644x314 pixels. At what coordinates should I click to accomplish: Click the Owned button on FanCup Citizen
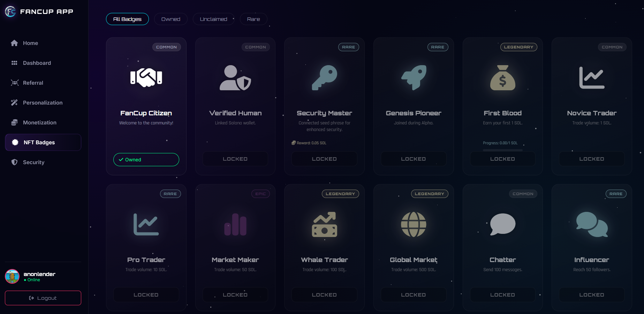(x=146, y=160)
